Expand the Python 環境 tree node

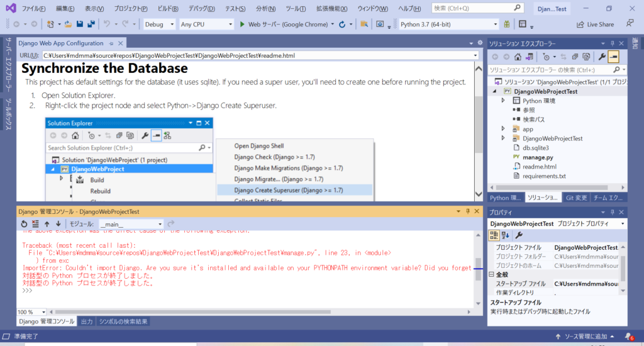pos(503,100)
